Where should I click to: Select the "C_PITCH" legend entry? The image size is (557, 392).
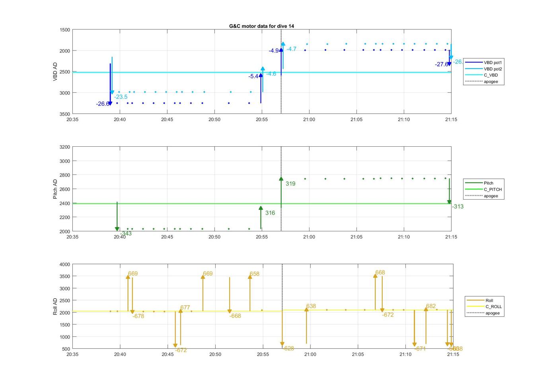point(483,190)
